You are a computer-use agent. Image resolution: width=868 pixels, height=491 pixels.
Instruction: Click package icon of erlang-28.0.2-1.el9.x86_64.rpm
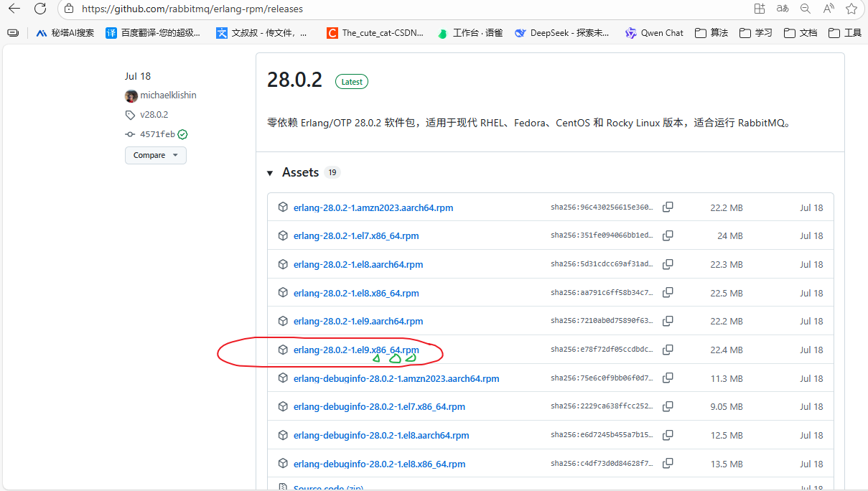[x=283, y=350]
